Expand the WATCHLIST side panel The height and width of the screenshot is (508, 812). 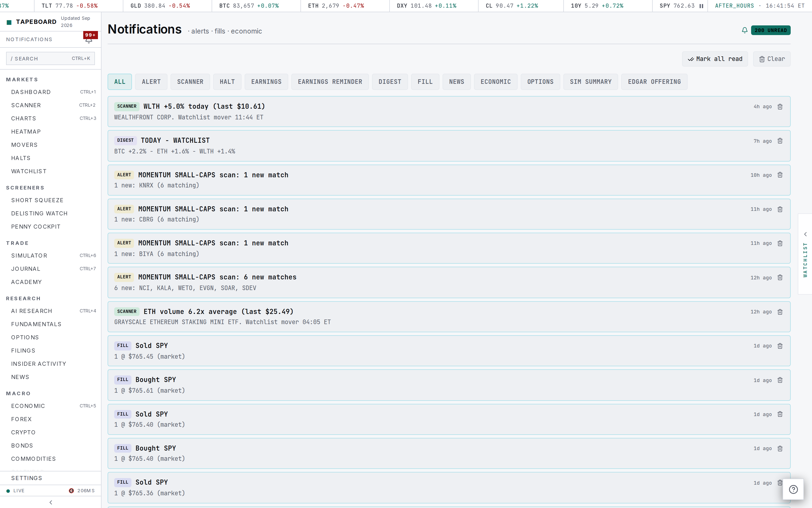pyautogui.click(x=805, y=254)
